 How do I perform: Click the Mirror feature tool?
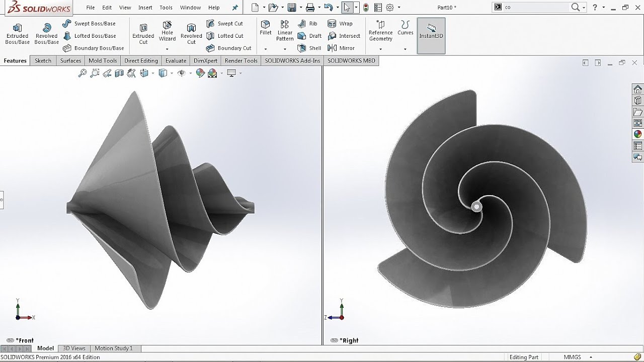click(341, 48)
